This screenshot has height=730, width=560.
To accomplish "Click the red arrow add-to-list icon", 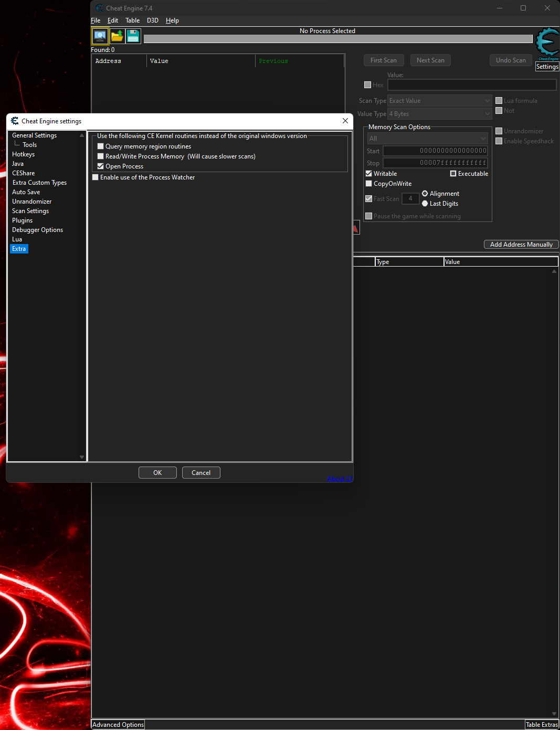I will [x=356, y=227].
